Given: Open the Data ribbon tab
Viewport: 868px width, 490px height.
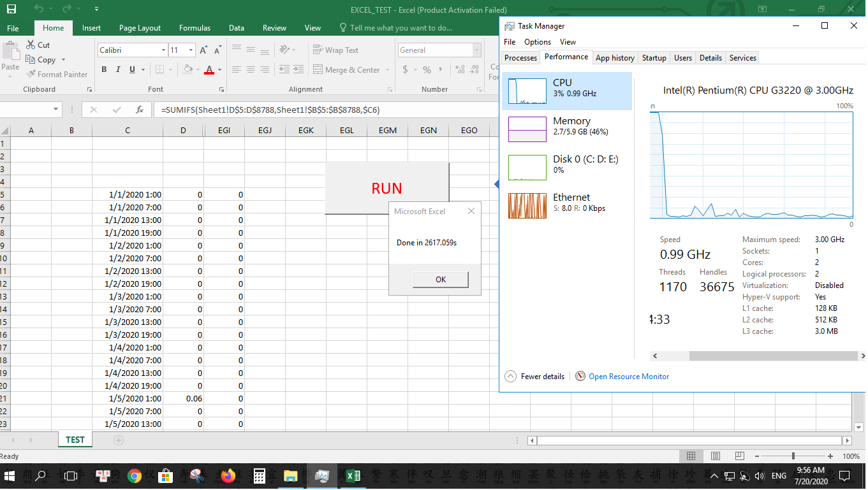Looking at the screenshot, I should pos(237,28).
